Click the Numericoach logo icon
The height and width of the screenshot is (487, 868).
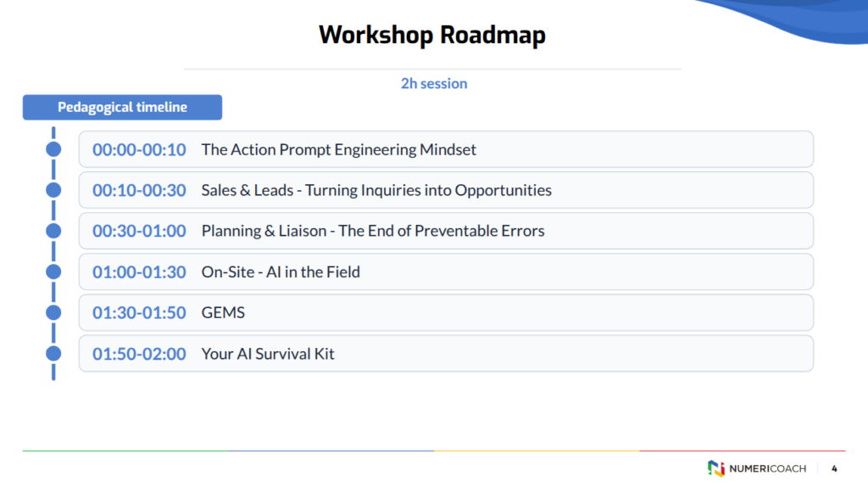[715, 468]
